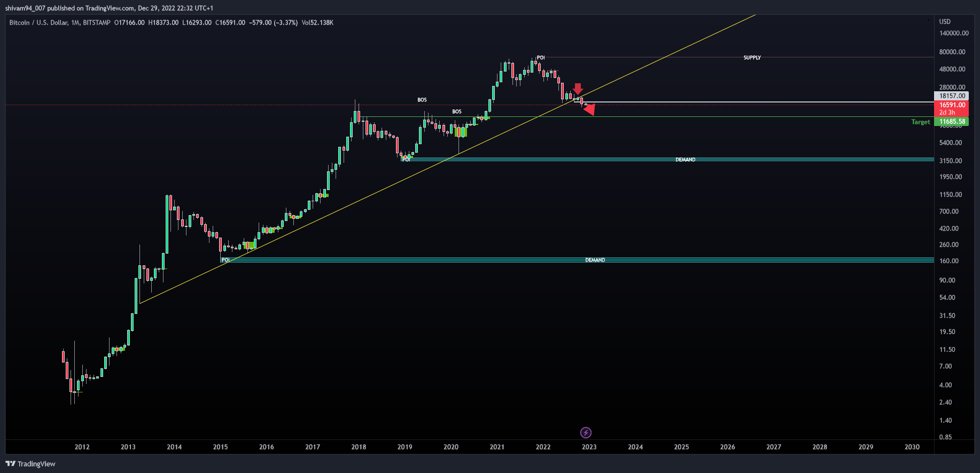Click the POI label at the 2021 top
This screenshot has height=473, width=980.
click(541, 58)
